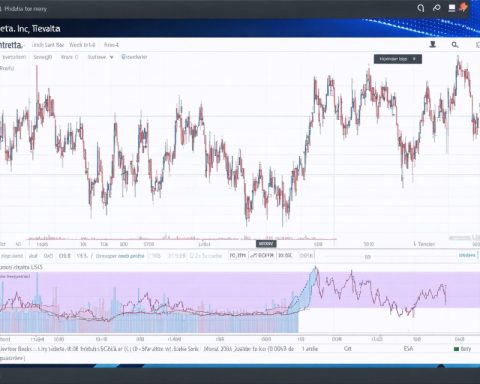This screenshot has width=480, height=384.
Task: Select the rightmost tab in header row
Action: [111, 45]
